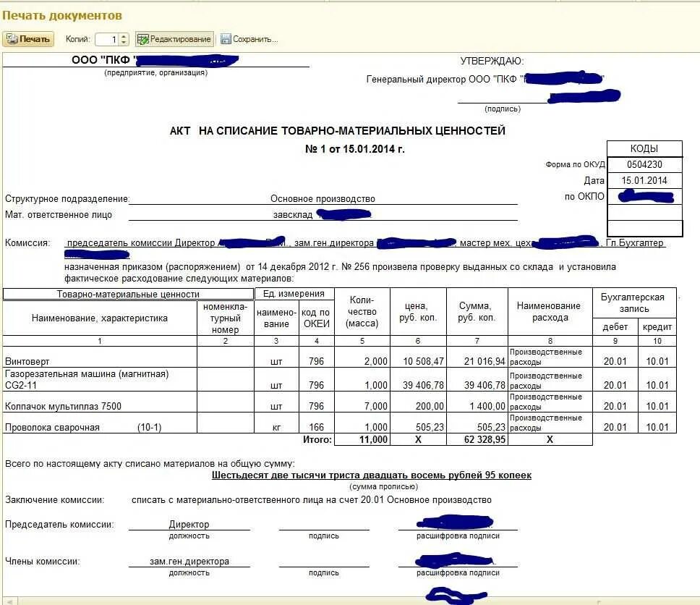Click the OKUD code 0504230 cell

click(644, 164)
